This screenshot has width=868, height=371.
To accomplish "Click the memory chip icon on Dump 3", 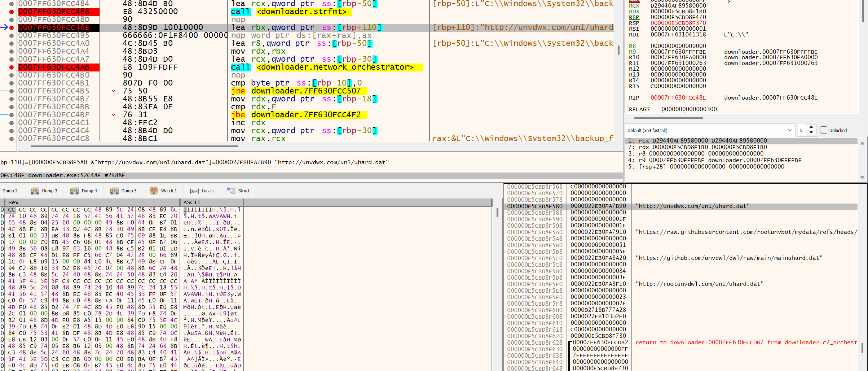I will pos(35,191).
